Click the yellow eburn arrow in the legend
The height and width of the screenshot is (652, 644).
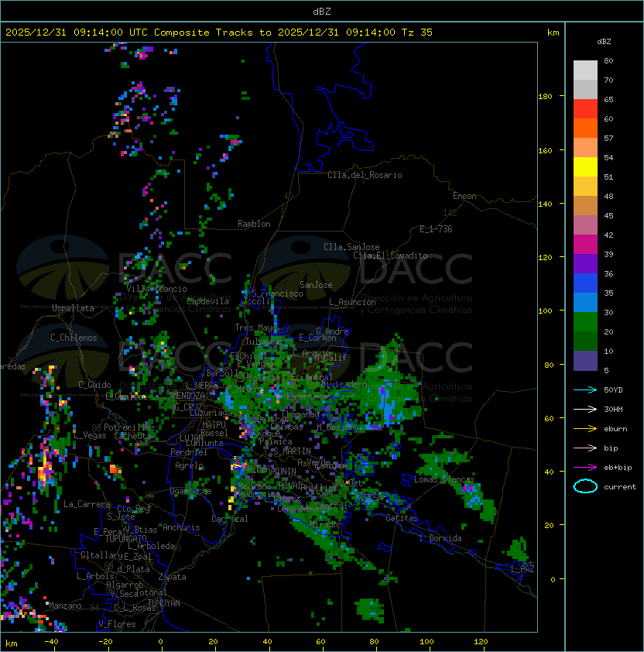[x=585, y=429]
